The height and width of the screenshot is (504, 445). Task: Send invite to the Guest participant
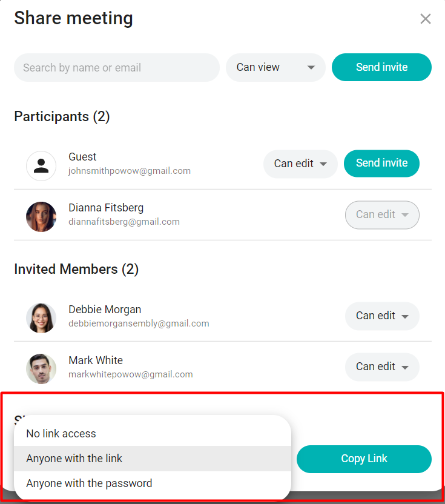coord(381,164)
